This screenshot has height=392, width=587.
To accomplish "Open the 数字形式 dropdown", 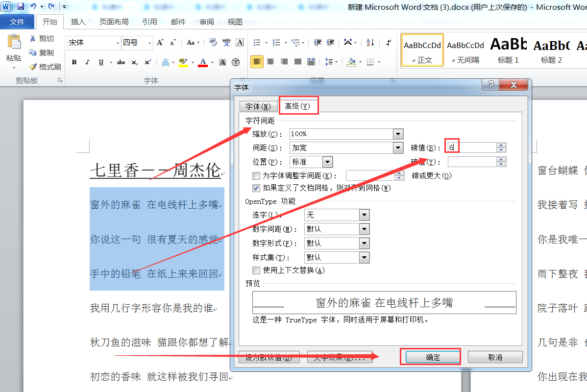I will 364,244.
